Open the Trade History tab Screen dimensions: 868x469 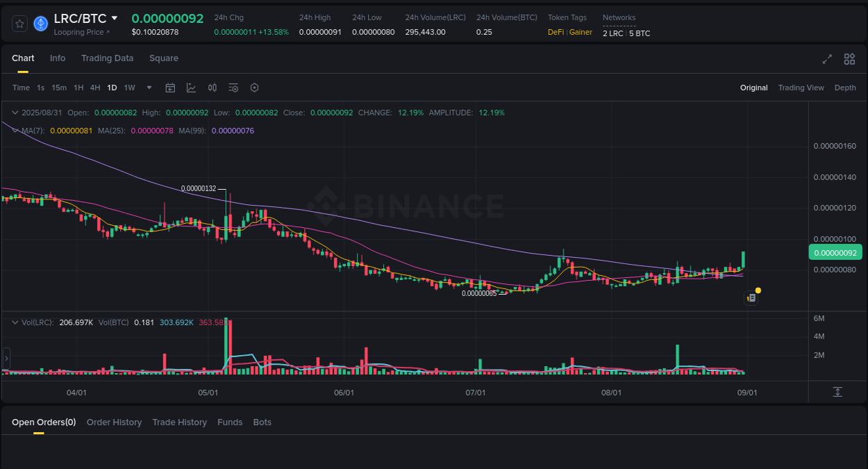179,422
